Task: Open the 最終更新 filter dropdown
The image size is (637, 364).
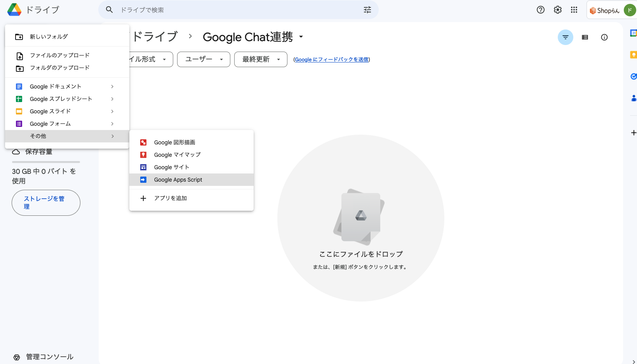Action: [261, 59]
